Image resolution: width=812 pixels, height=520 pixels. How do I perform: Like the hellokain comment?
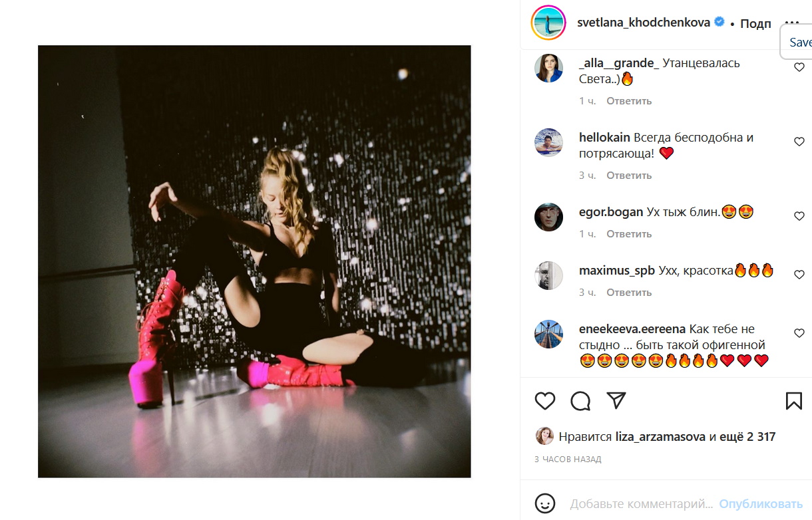click(799, 142)
